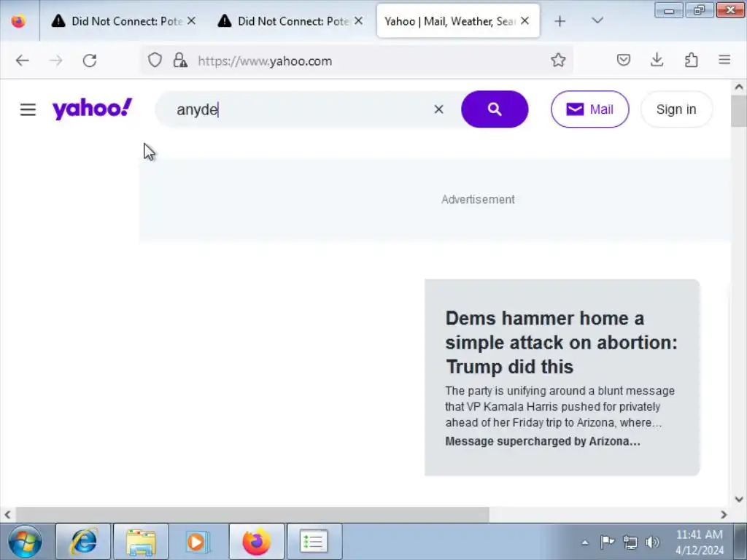Close the second Did Not Connect tab
The height and width of the screenshot is (560, 747).
tap(359, 21)
